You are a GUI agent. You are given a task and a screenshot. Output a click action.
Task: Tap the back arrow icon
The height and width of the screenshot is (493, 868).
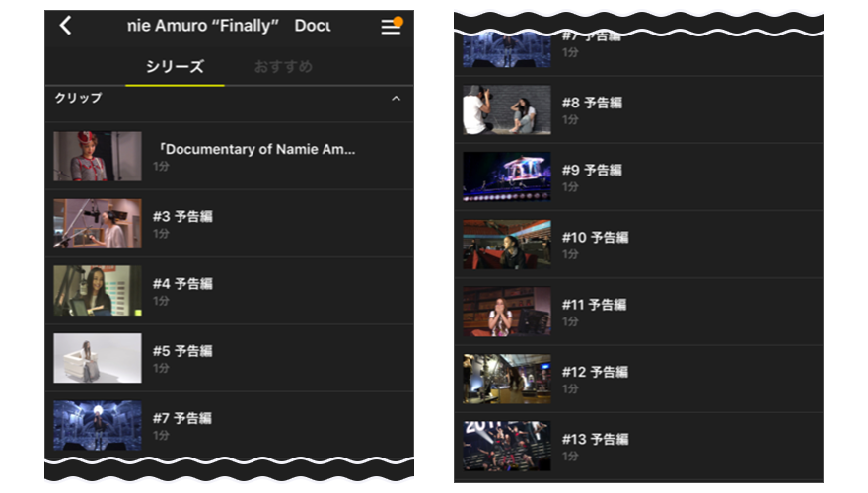[x=65, y=25]
